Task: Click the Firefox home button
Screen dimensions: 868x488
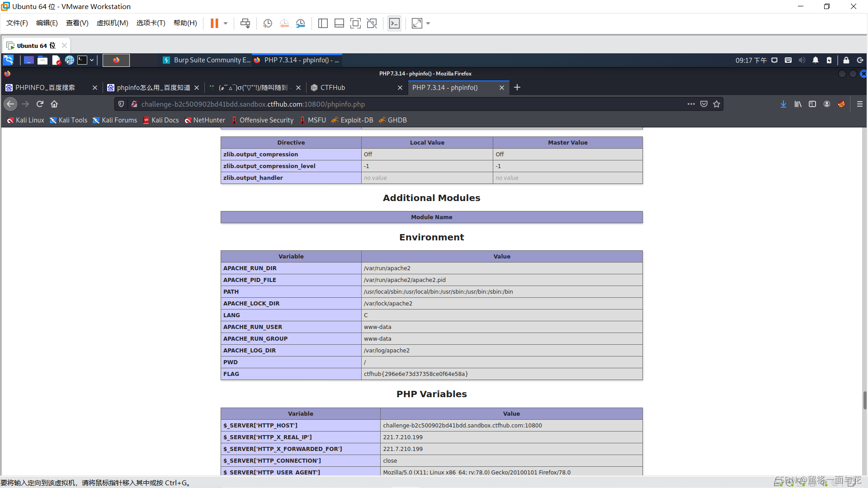Action: pyautogui.click(x=54, y=104)
